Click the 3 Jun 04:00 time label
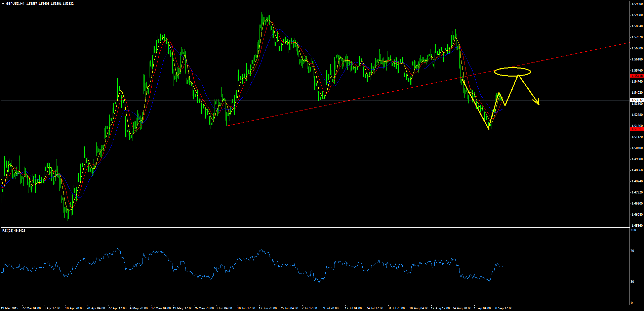 [x=224, y=308]
